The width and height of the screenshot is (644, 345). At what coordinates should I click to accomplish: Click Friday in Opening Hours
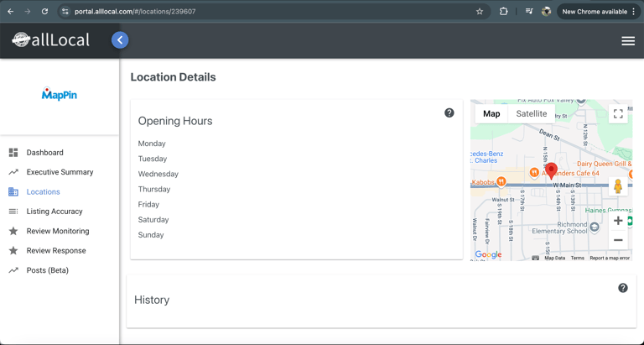[x=148, y=204]
